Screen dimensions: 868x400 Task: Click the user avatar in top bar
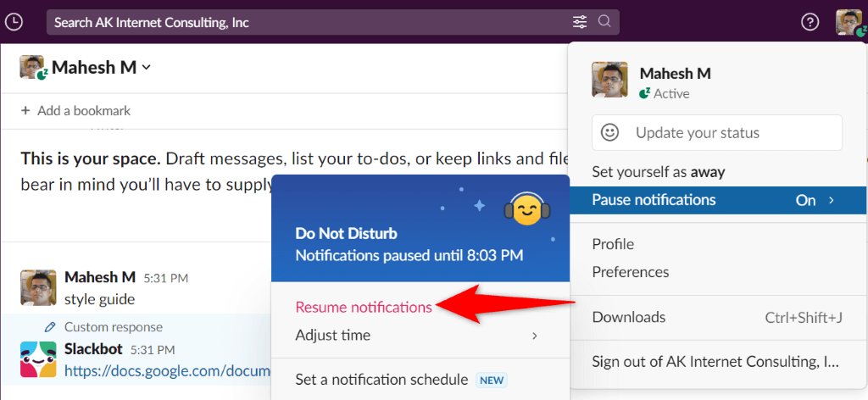849,22
